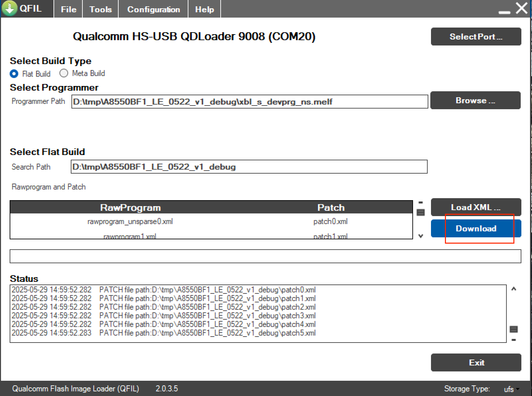Viewport: 532px width, 396px height.
Task: Click the patch3.xml status log line
Action: [163, 316]
